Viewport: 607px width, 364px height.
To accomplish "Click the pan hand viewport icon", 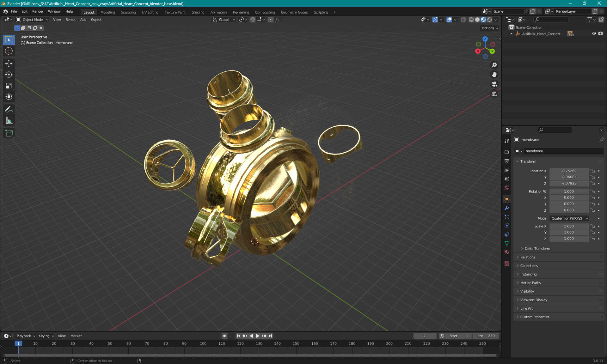I will [494, 75].
